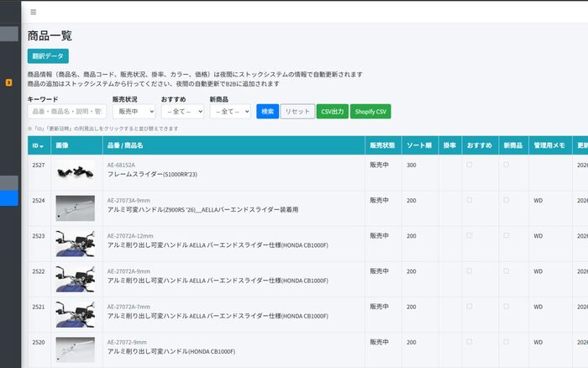Open thumbnail of product ID 2521
Screen dimensions: 588x368
pyautogui.click(x=76, y=314)
